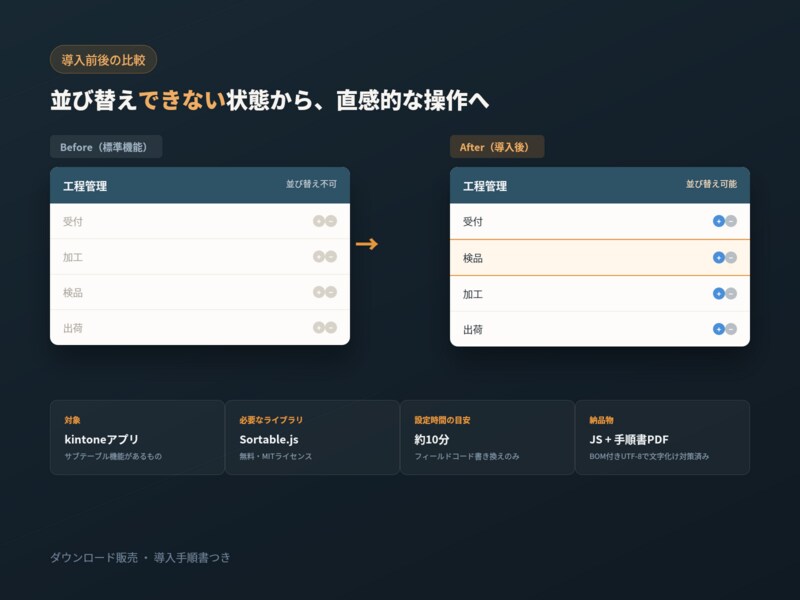Remove row using After table's 出荷 minus icon
Image resolution: width=800 pixels, height=600 pixels.
(x=731, y=329)
